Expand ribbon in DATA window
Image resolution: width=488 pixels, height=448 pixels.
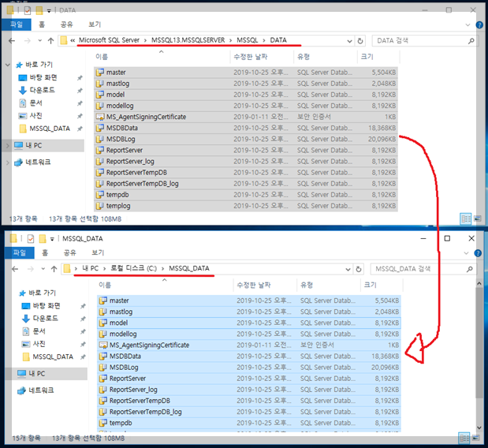coord(468,25)
